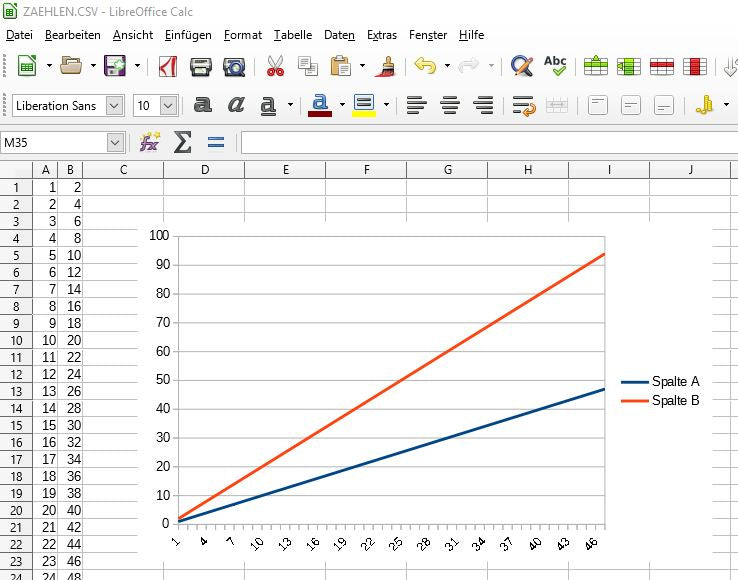Create a new spreadsheet document
Viewport: 738px width, 580px height.
27,65
